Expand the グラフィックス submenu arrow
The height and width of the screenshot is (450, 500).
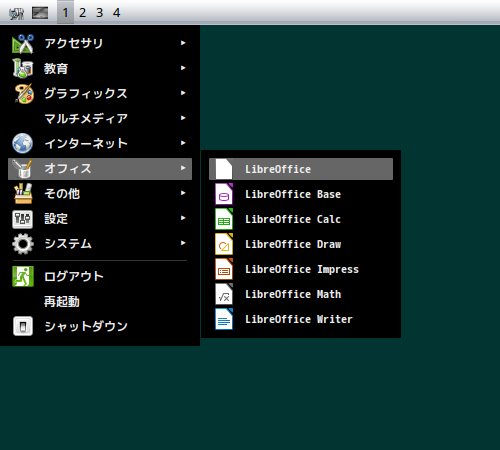click(x=183, y=93)
